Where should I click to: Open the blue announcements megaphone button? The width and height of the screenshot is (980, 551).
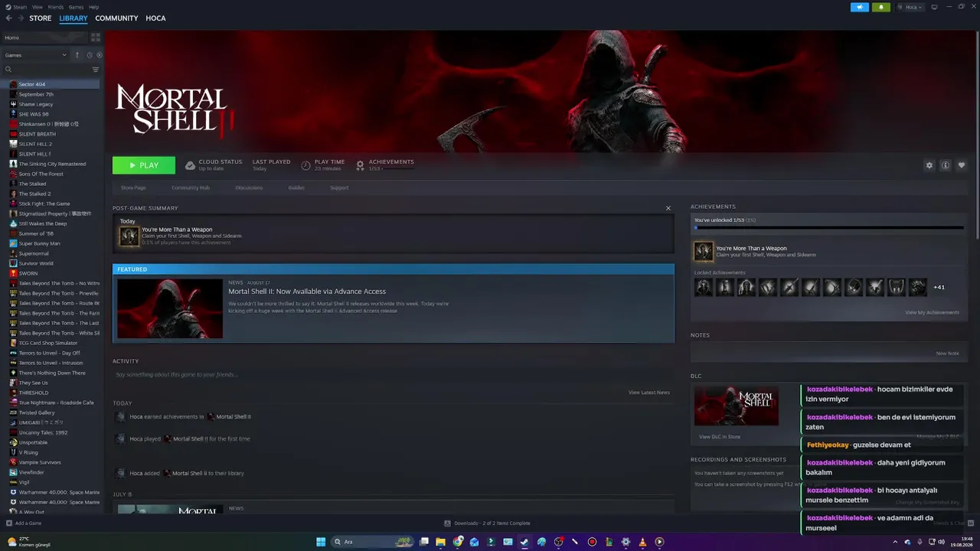point(860,7)
